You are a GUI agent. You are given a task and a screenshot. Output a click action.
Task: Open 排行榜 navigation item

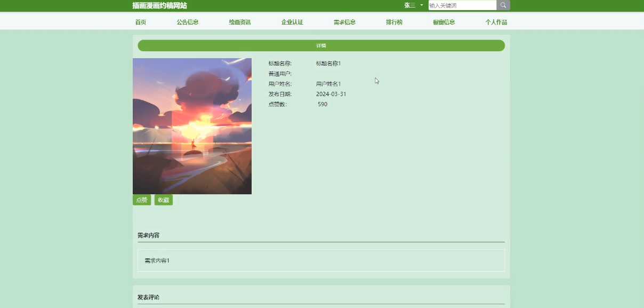point(394,22)
